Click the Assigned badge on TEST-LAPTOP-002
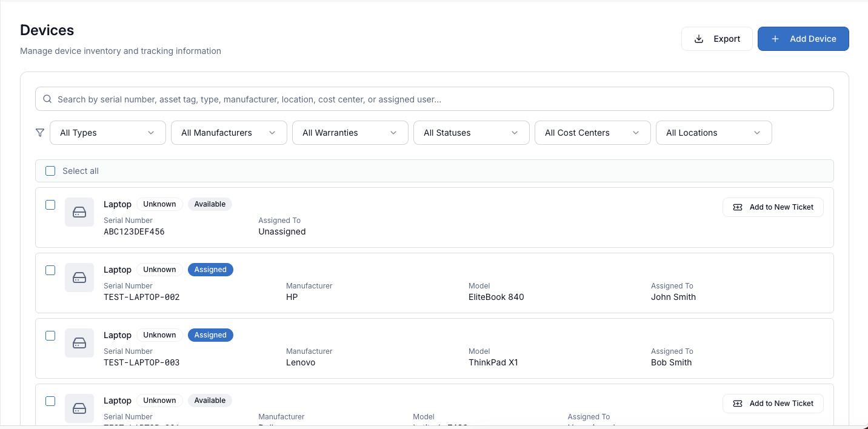 coord(210,270)
